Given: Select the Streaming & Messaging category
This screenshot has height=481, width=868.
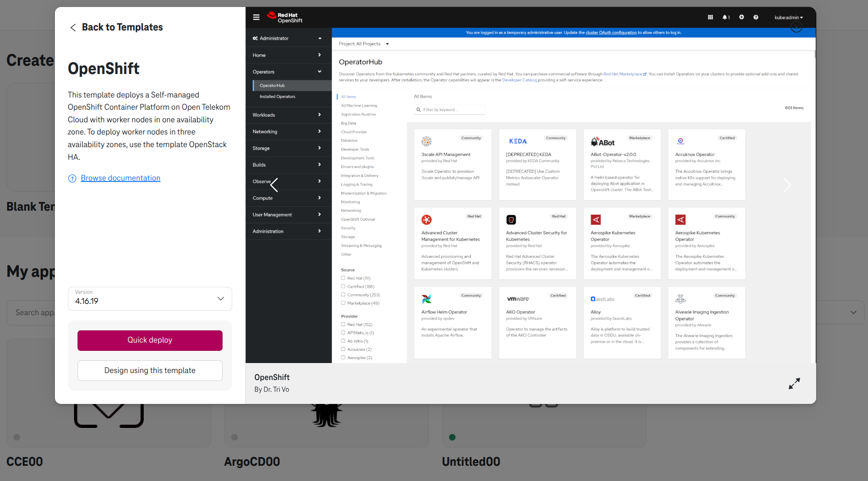Looking at the screenshot, I should tap(361, 246).
